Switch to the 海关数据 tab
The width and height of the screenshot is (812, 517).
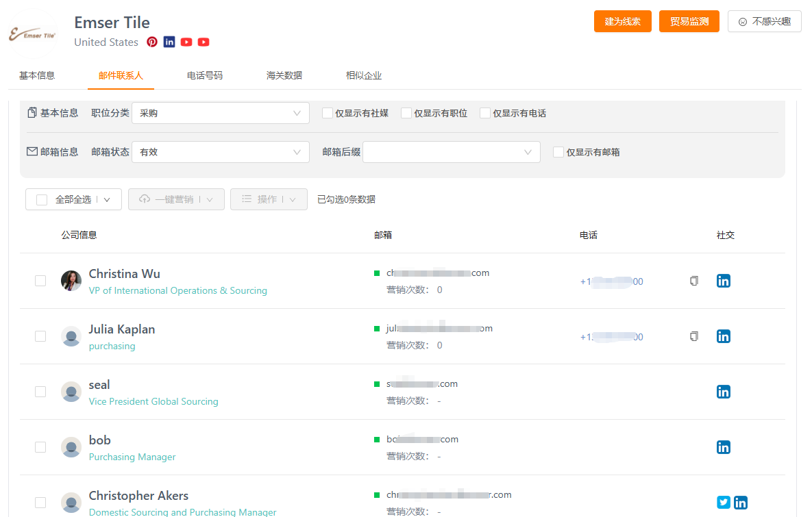pyautogui.click(x=284, y=75)
